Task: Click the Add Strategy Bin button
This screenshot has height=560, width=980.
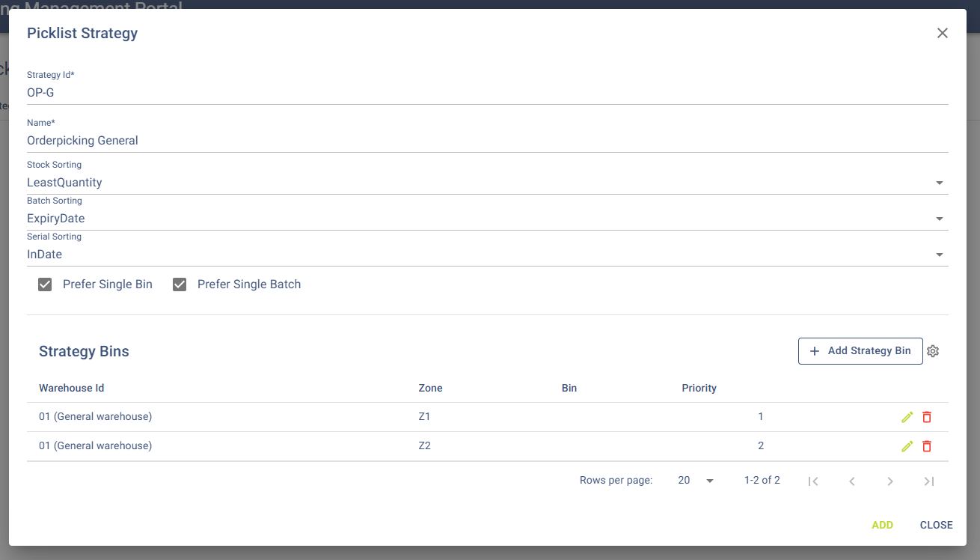Action: click(x=860, y=351)
